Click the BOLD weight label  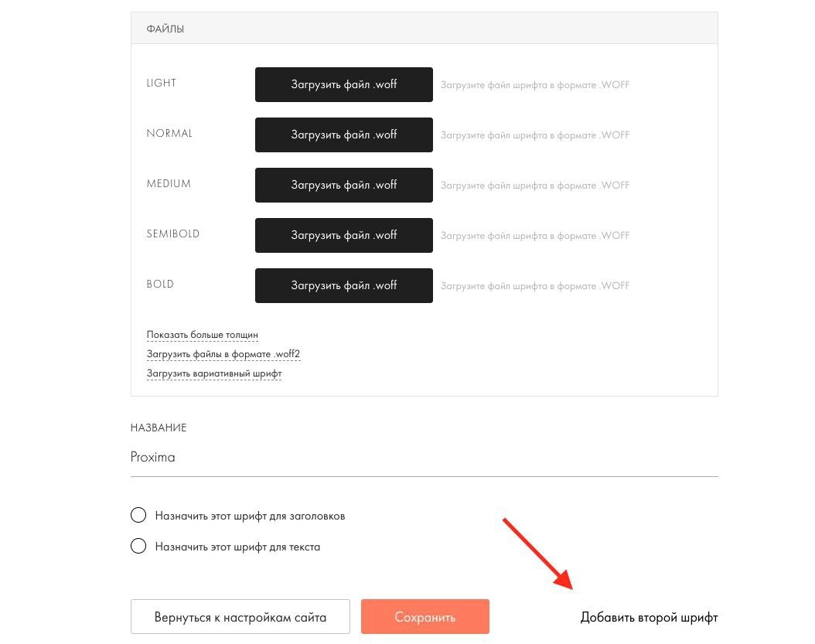[160, 284]
